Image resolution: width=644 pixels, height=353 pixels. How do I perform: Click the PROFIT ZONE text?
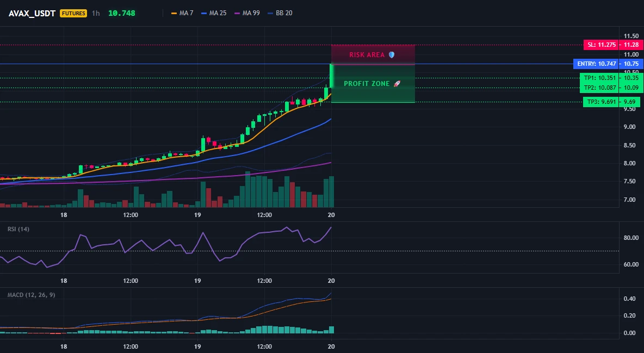pyautogui.click(x=367, y=83)
